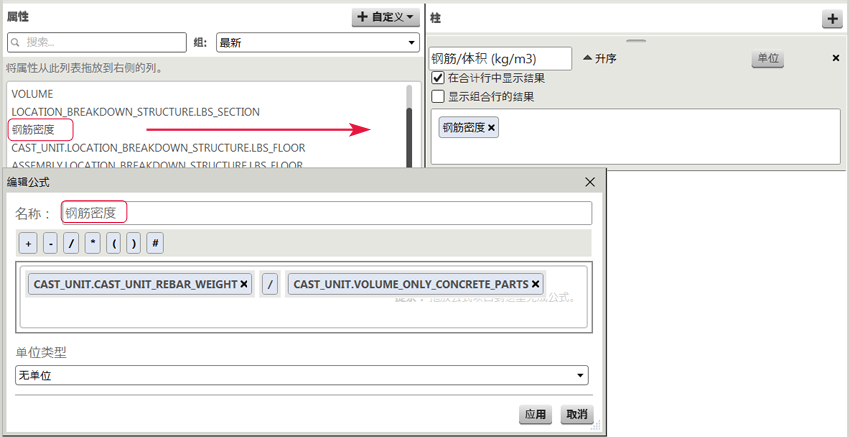Click the 单位 unit button
This screenshot has height=437, width=850.
(x=768, y=59)
